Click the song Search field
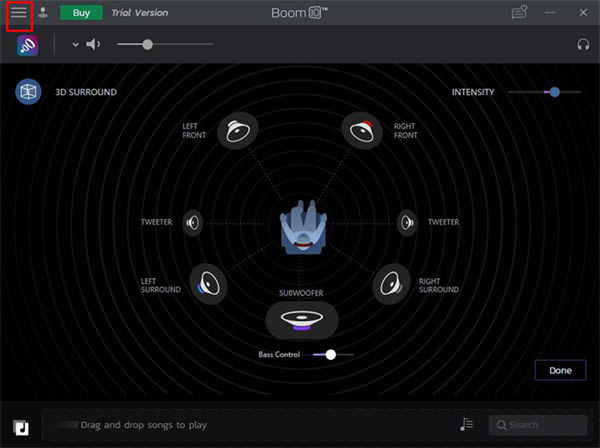 click(538, 425)
